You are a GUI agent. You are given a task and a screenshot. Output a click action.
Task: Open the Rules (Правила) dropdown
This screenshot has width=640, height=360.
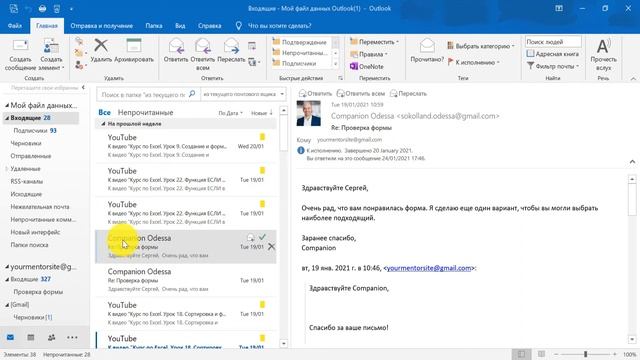click(369, 54)
